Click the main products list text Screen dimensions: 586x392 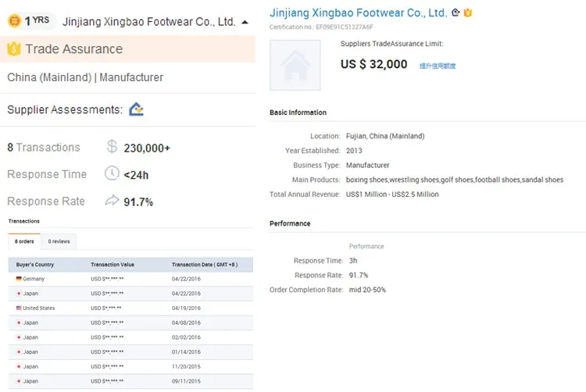coord(455,180)
